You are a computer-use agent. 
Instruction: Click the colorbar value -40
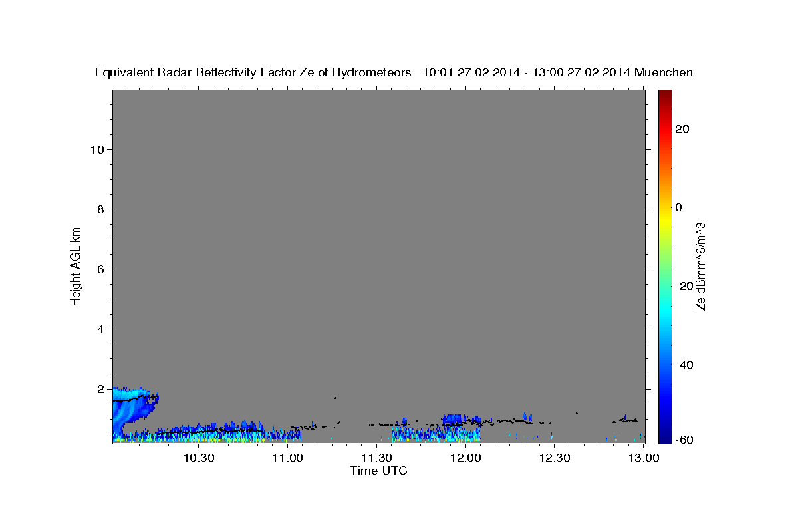684,365
